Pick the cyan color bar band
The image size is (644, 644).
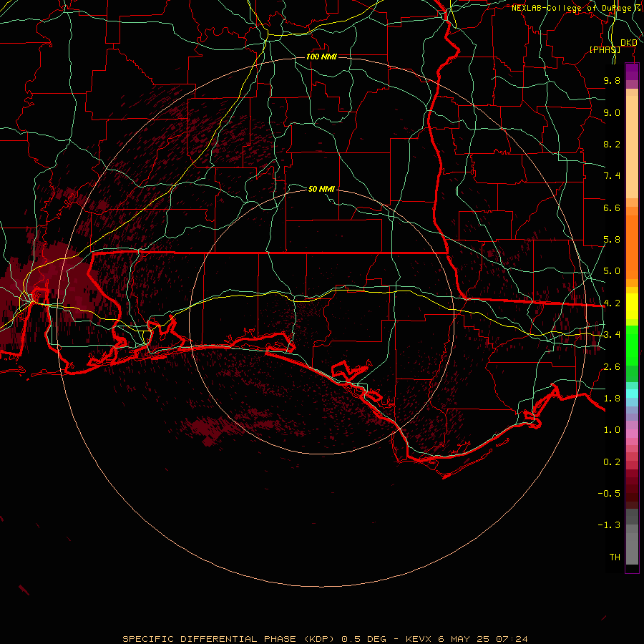(632, 394)
